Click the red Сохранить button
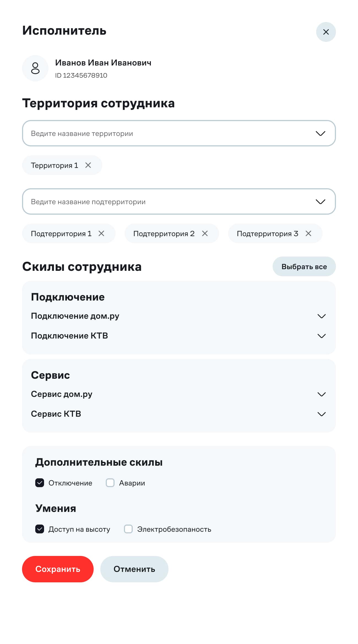Viewport: 358px width, 644px height. click(58, 569)
